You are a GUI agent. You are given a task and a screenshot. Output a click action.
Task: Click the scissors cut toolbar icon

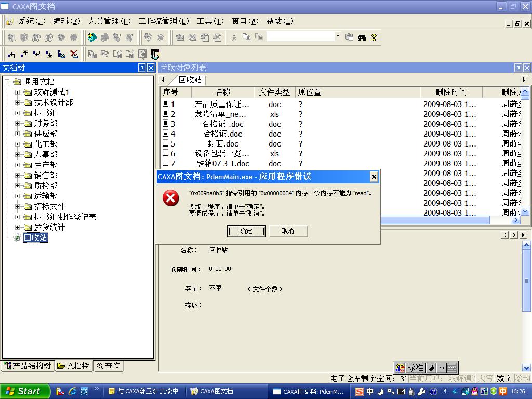(x=234, y=37)
